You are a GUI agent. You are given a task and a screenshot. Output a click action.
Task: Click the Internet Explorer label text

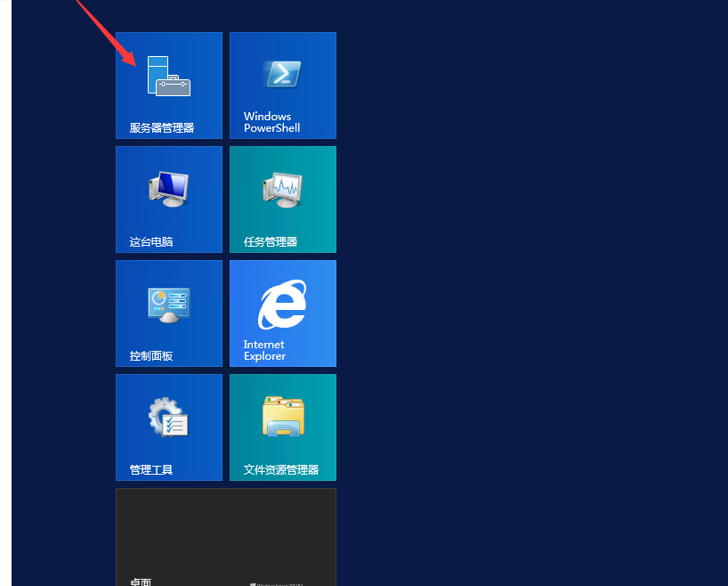[264, 350]
